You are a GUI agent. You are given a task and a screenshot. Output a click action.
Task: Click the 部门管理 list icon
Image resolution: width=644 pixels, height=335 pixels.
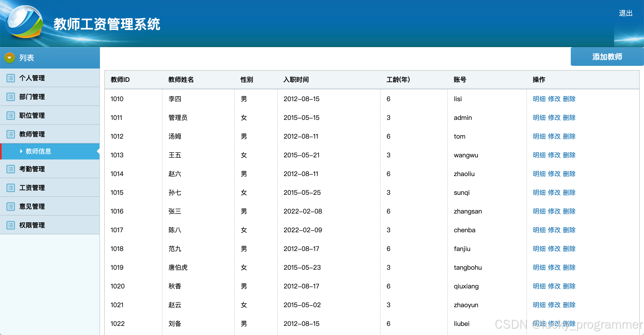[x=11, y=97]
